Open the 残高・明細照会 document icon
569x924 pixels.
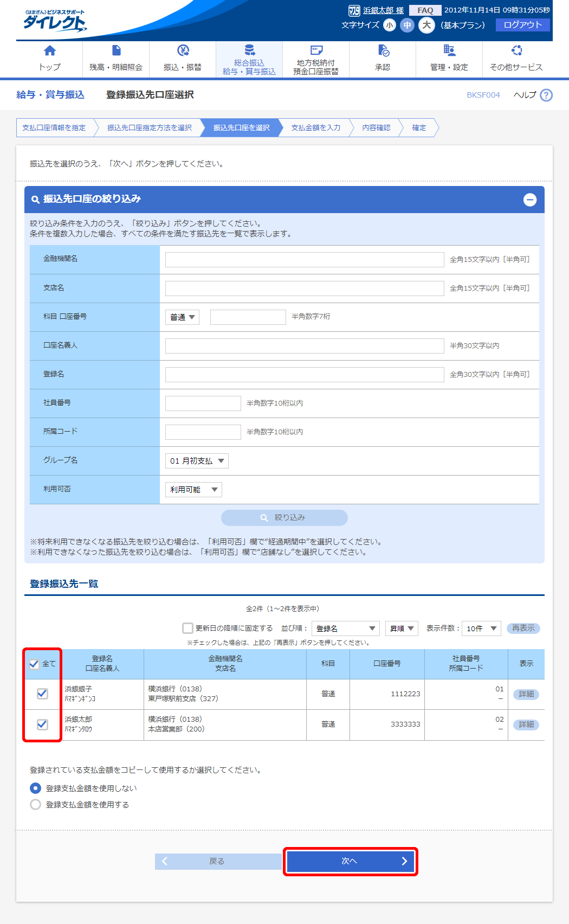point(116,51)
